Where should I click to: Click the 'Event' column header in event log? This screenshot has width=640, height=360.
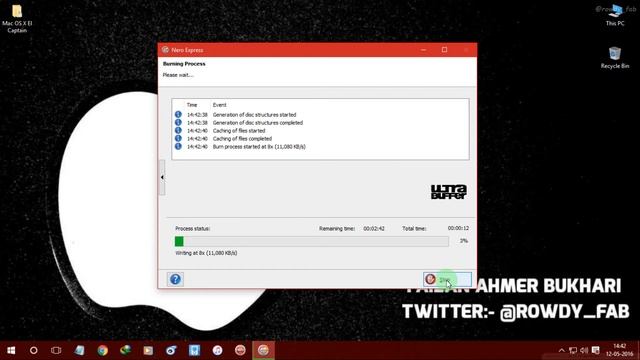tap(219, 105)
